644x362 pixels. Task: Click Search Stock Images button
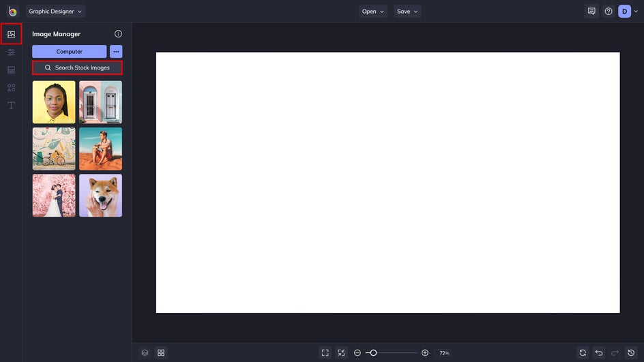tap(77, 67)
